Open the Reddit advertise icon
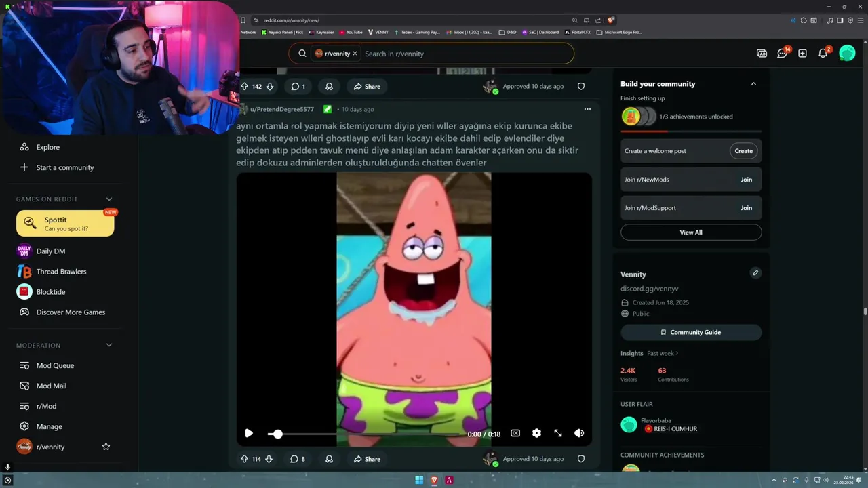868x488 pixels. 762,53
